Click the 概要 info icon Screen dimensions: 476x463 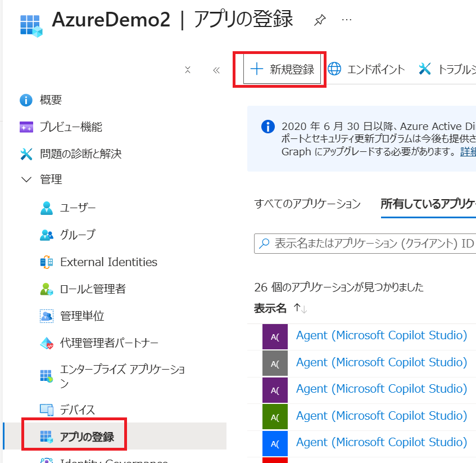pos(26,100)
